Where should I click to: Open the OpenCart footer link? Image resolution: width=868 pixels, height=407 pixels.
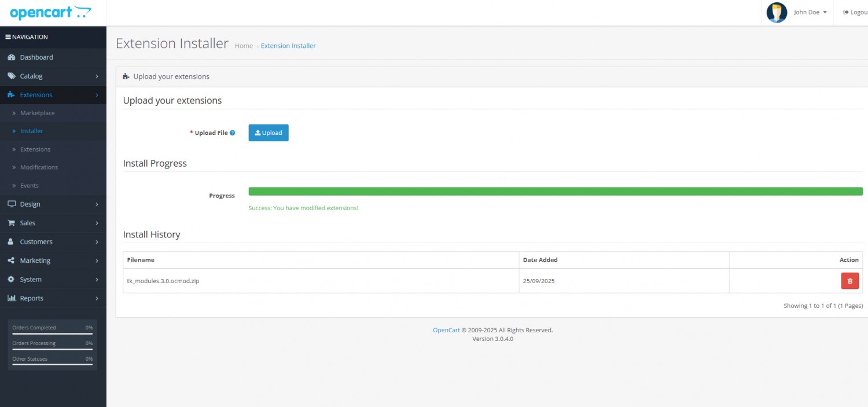click(x=446, y=330)
